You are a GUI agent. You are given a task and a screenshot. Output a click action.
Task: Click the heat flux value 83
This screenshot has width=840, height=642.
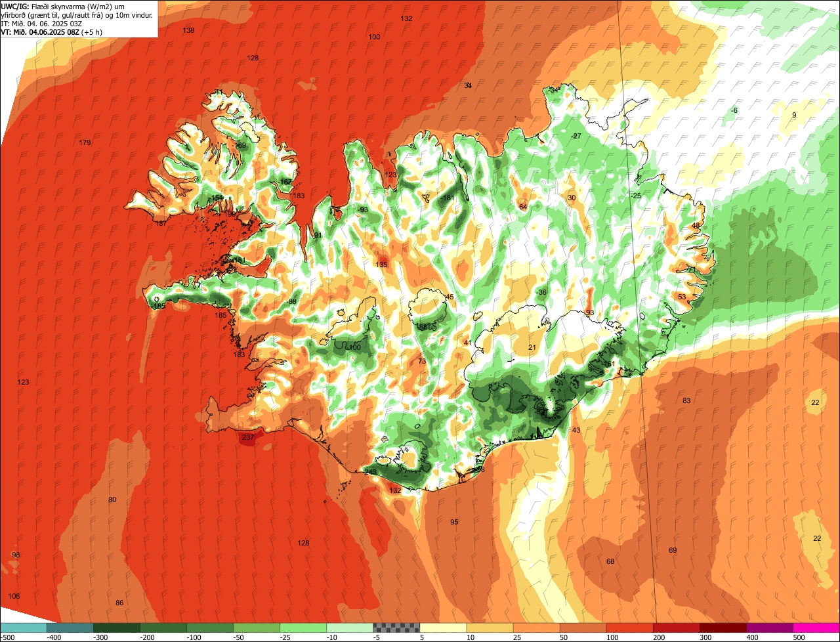686,401
